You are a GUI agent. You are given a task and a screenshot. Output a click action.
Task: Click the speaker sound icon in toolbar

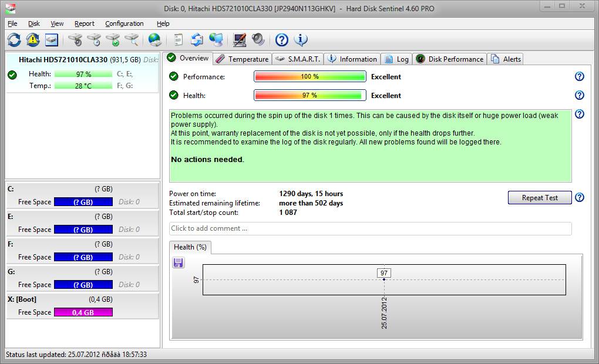pos(258,40)
